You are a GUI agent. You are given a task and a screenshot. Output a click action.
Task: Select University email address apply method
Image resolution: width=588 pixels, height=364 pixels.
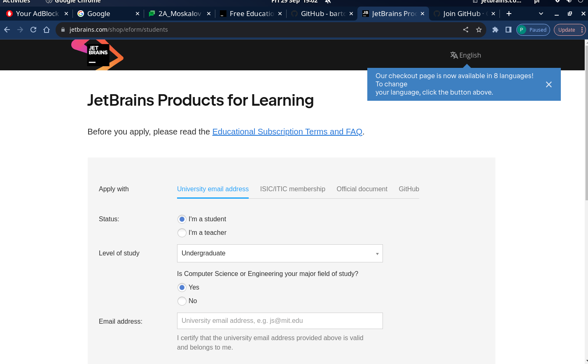point(213,189)
